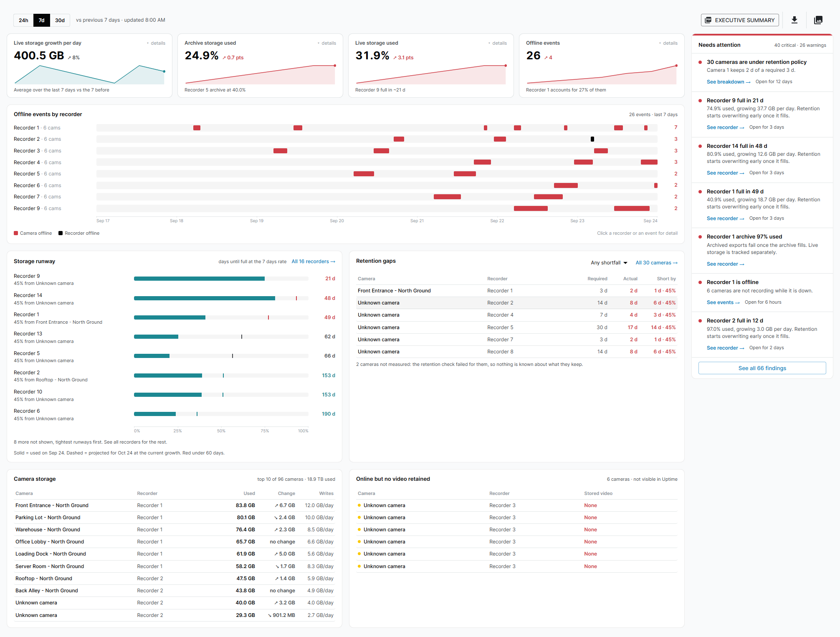Click Recorder 1 row in offline events
Screen dimensions: 840x637
pyautogui.click(x=346, y=128)
